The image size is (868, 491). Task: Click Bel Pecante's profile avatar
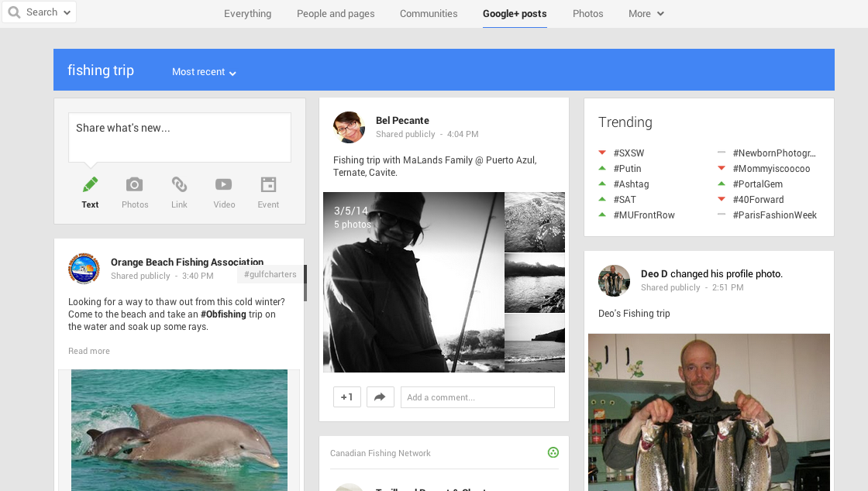coord(349,127)
